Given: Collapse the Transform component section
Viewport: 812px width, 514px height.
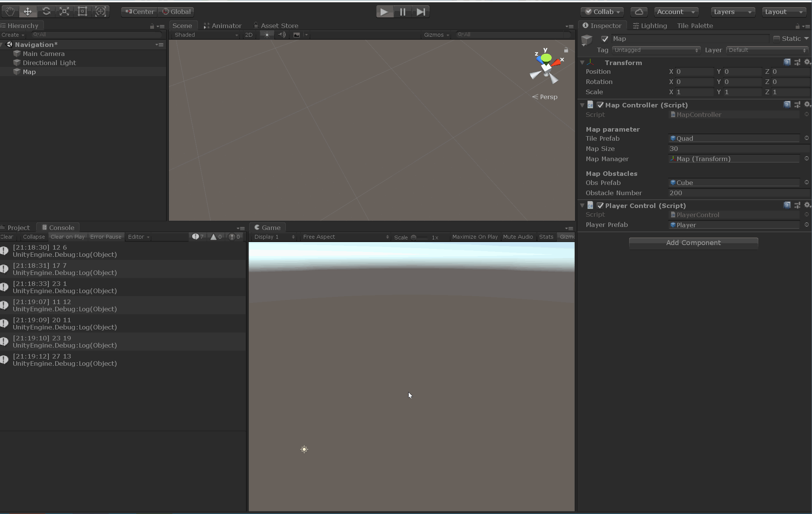Looking at the screenshot, I should click(582, 62).
